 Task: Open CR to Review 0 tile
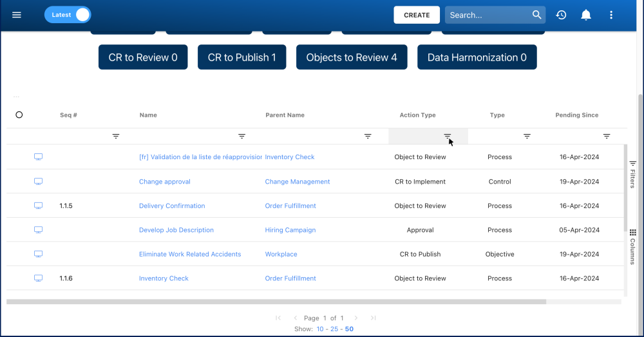(x=143, y=57)
